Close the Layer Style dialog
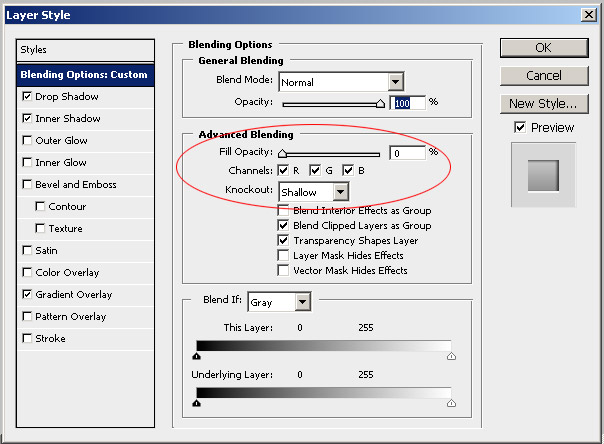 coord(589,15)
